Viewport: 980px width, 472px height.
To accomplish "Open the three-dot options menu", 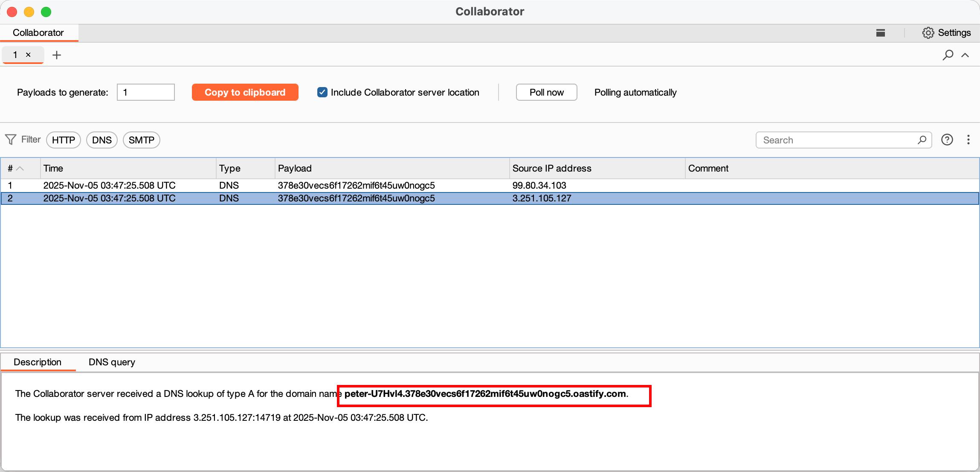I will point(968,140).
